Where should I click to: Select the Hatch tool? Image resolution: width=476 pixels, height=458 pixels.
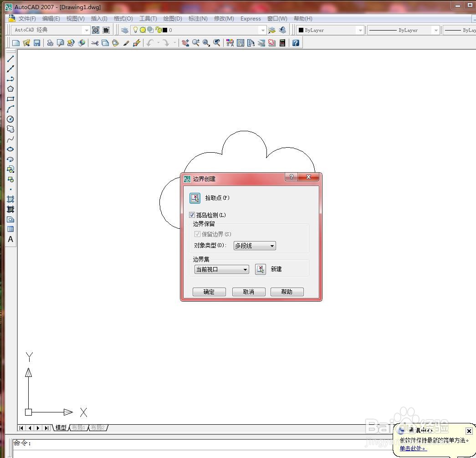pos(10,199)
